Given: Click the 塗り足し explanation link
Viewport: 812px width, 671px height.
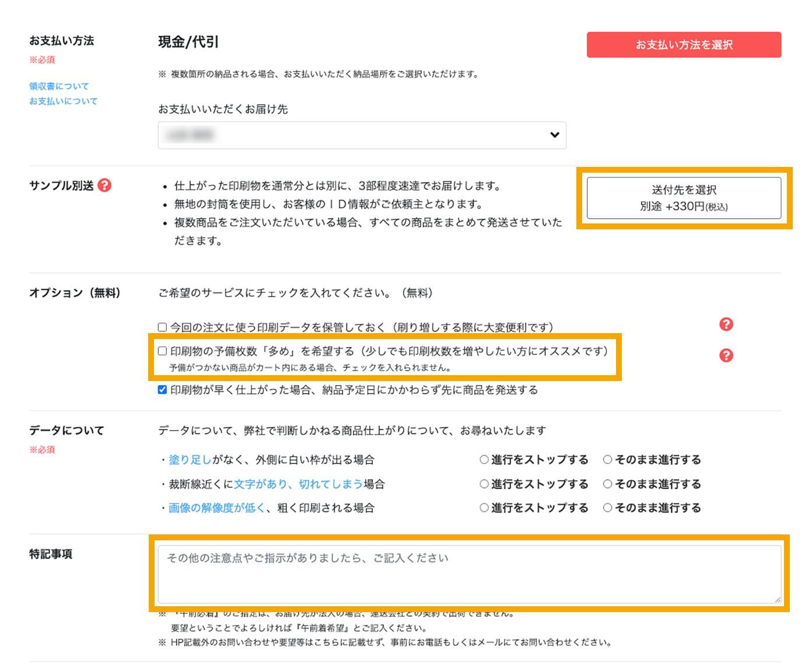Looking at the screenshot, I should coord(191,459).
